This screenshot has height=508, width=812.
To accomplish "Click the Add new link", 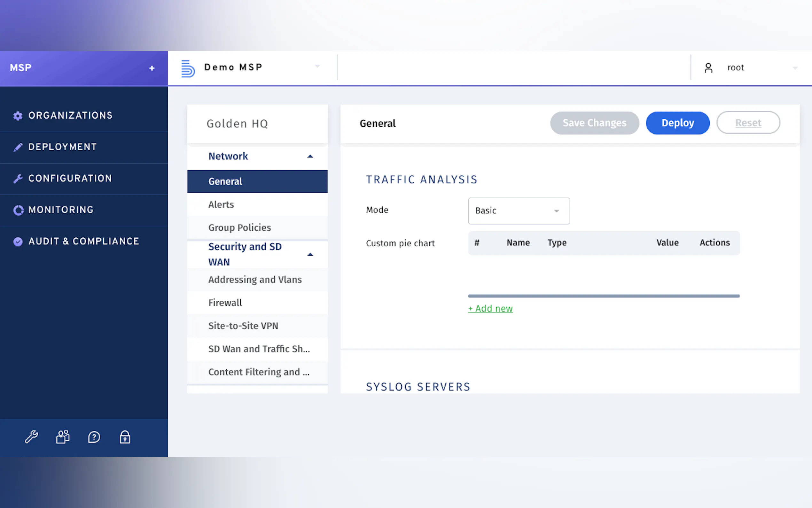I will pyautogui.click(x=490, y=308).
